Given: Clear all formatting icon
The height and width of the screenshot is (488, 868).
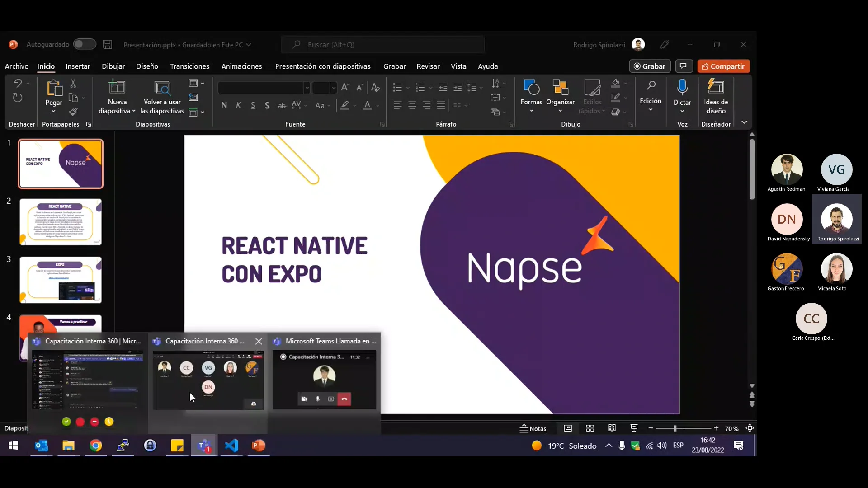Looking at the screenshot, I should [375, 87].
